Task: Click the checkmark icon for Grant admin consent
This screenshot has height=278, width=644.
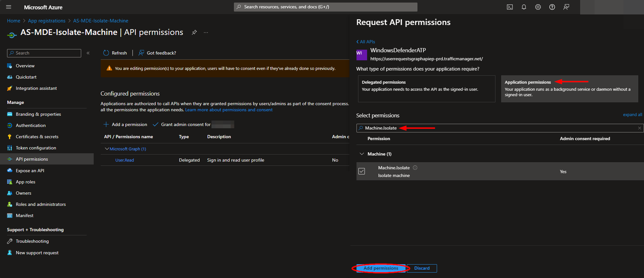Action: (156, 124)
